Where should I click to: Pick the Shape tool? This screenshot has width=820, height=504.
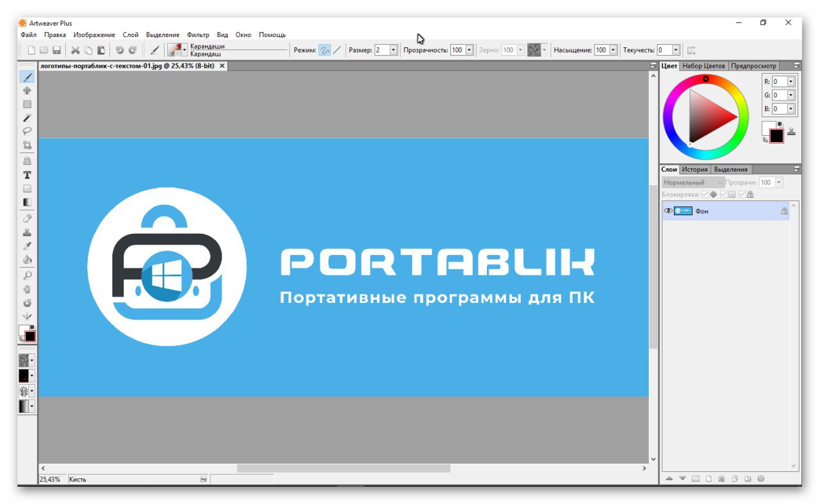pyautogui.click(x=27, y=189)
